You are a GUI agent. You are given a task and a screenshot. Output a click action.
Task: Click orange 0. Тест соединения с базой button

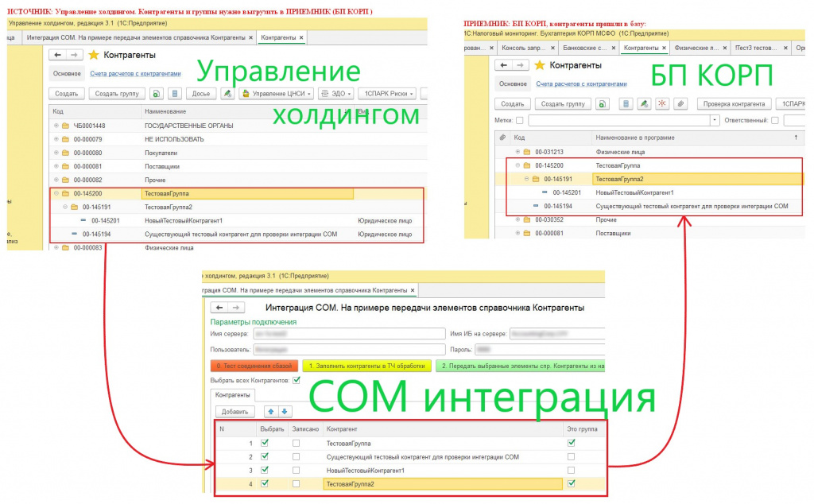(x=254, y=366)
